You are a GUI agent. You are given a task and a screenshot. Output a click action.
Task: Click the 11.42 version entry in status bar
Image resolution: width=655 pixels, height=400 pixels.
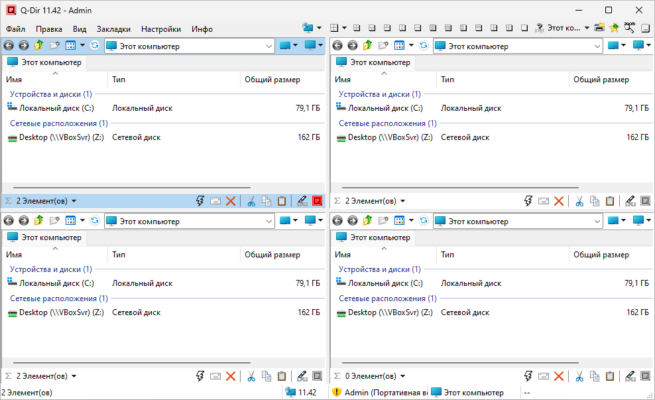point(301,392)
